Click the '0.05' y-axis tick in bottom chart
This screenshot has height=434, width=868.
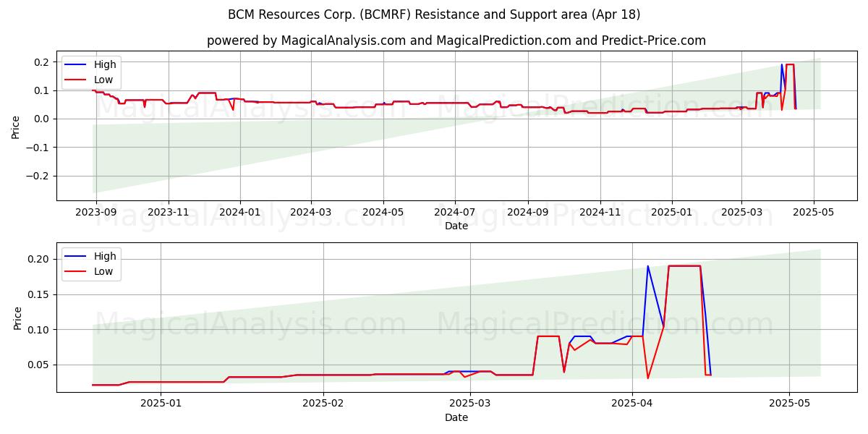[x=39, y=365]
